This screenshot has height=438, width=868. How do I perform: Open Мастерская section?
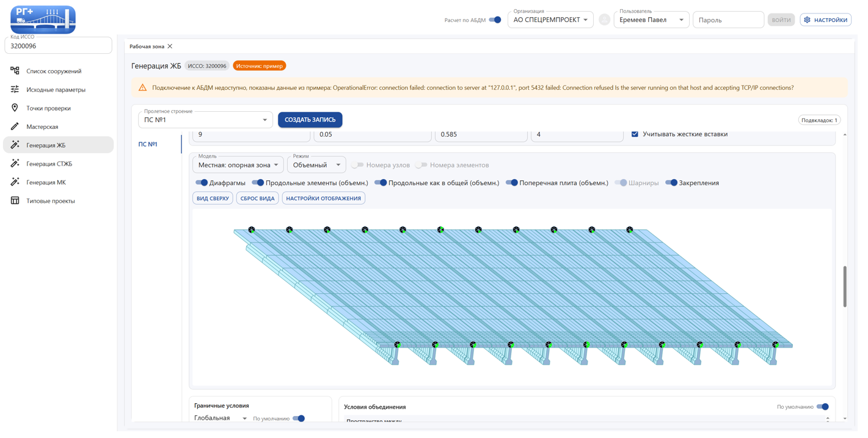tap(59, 126)
